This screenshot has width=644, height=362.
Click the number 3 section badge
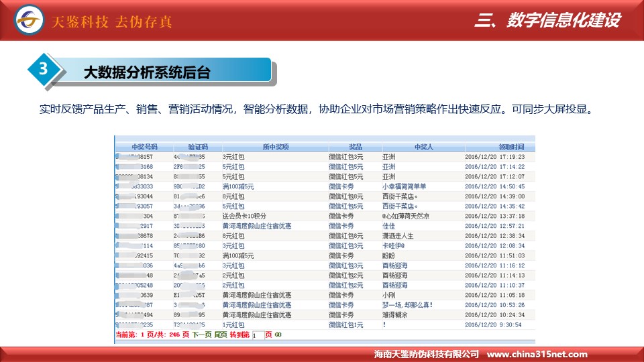(44, 70)
